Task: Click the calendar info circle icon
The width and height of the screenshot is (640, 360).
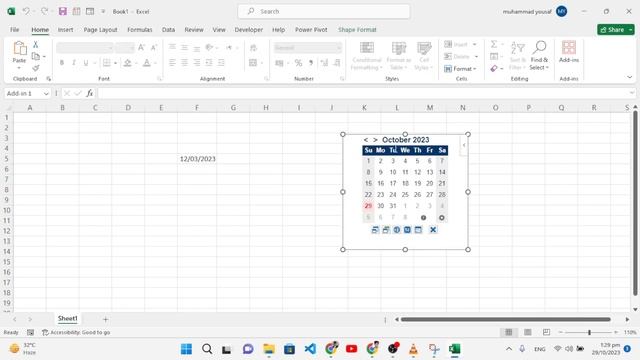Action: point(423,218)
